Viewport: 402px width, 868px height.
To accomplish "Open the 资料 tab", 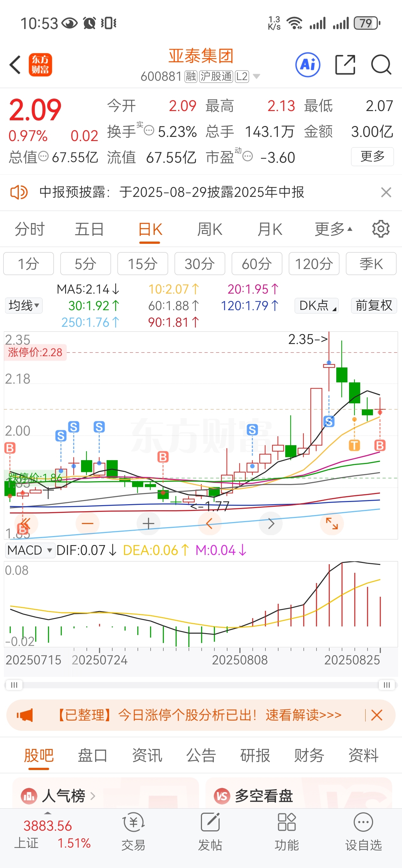I will coord(363,755).
